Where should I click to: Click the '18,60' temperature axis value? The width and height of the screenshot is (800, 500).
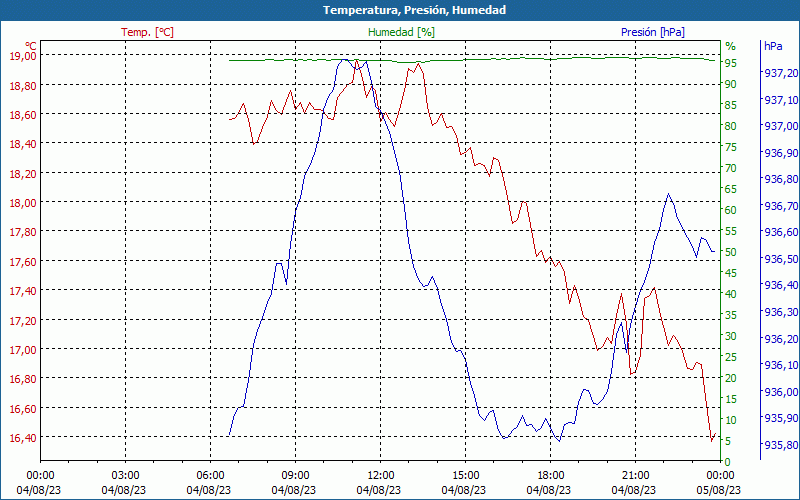click(x=23, y=115)
